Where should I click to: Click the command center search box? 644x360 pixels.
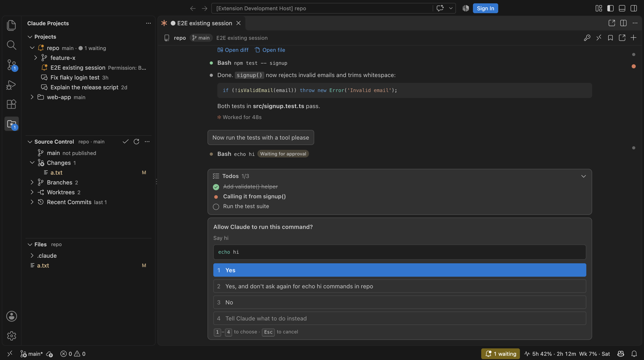(322, 8)
